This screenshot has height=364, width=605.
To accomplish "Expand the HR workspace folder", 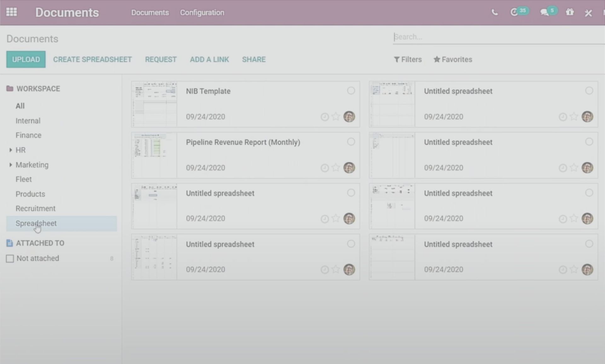I will (10, 150).
